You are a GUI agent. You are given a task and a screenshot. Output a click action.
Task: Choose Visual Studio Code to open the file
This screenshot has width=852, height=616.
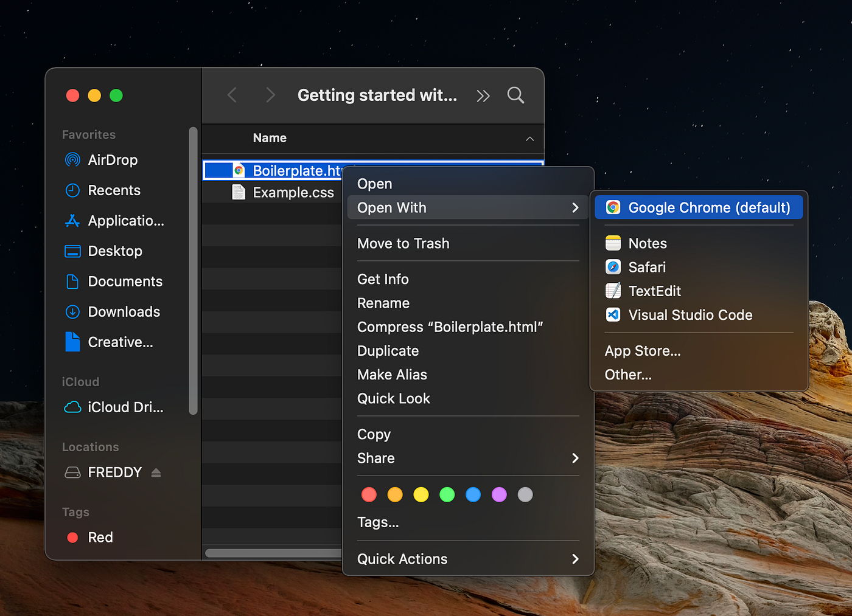[x=690, y=315]
